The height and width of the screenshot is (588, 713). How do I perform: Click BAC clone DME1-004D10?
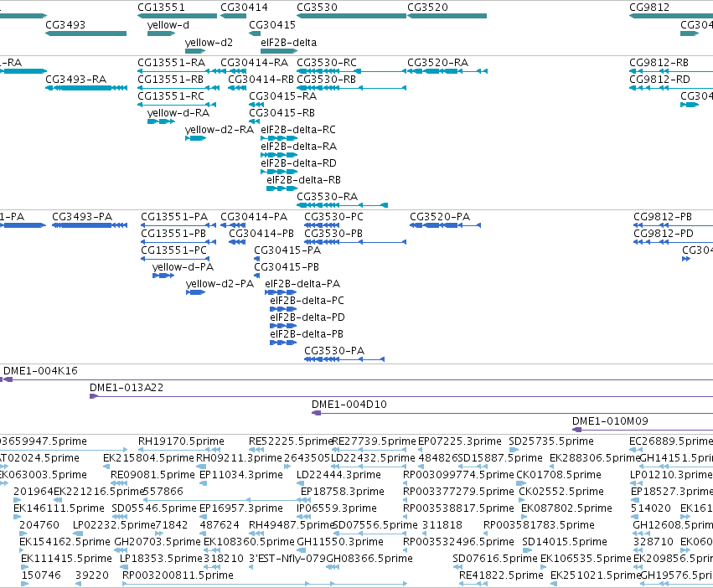click(349, 405)
